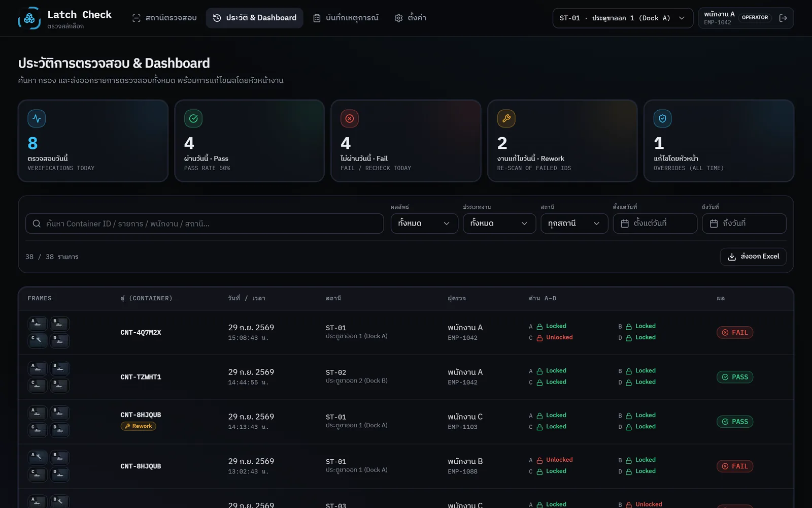Click the ตั้งแต่วันที่ start date field
Screen dimensions: 812x508
655,224
